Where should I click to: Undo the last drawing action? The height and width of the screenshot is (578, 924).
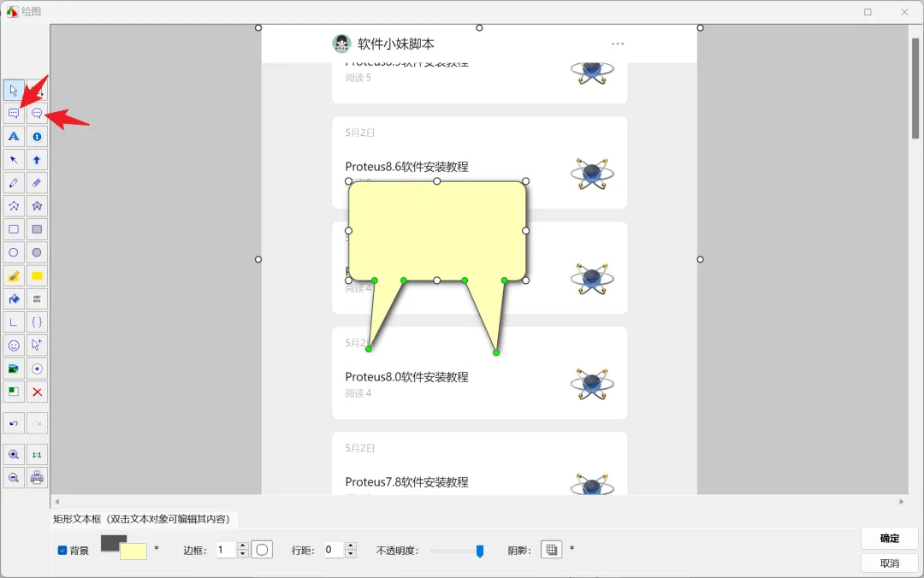[x=14, y=423]
